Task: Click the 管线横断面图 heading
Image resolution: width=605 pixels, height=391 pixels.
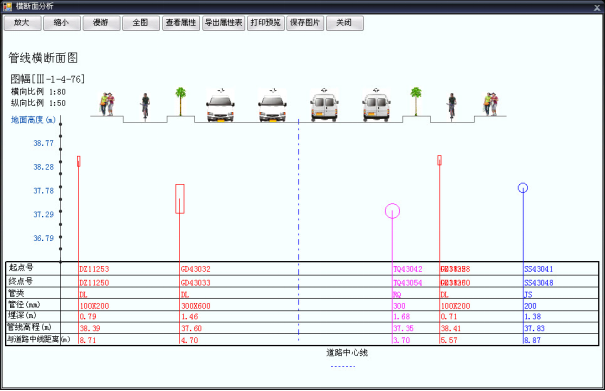Action: 43,58
